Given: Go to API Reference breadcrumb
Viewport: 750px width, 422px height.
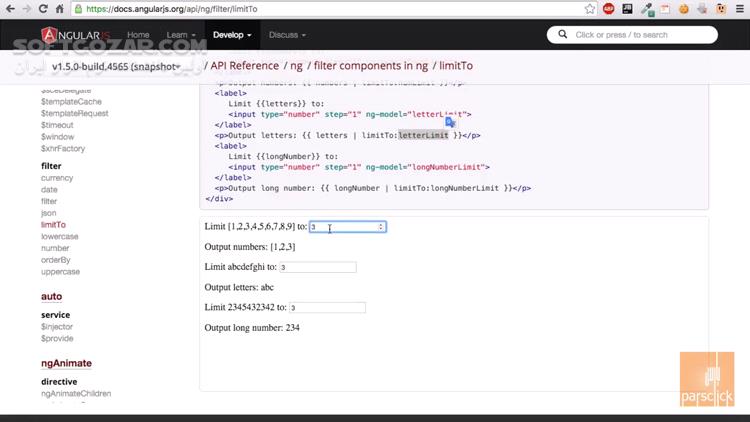Looking at the screenshot, I should point(244,66).
